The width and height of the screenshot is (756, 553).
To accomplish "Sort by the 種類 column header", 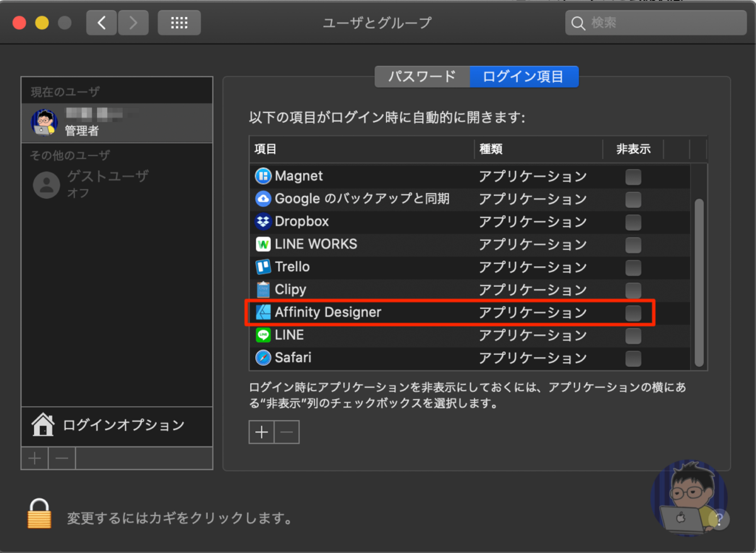I will [538, 149].
